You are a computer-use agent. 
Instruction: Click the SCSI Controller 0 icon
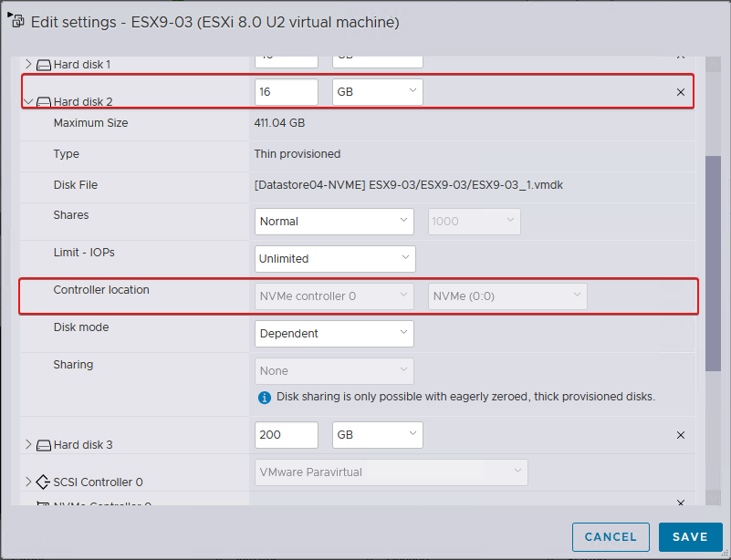[x=44, y=482]
